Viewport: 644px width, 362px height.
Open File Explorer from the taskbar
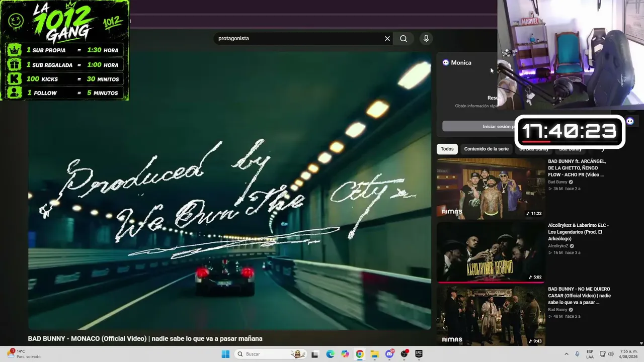tap(374, 354)
